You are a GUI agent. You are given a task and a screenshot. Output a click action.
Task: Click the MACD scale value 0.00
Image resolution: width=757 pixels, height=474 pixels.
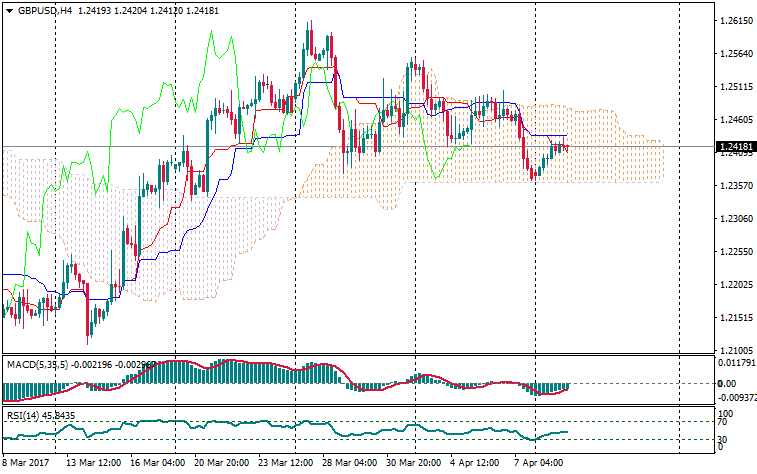click(x=728, y=384)
